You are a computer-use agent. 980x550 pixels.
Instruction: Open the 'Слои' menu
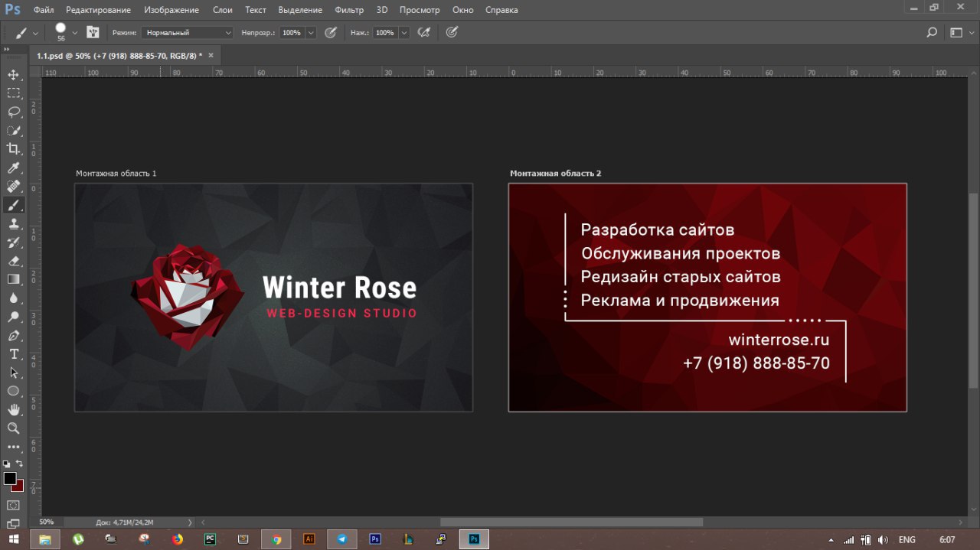coord(223,10)
